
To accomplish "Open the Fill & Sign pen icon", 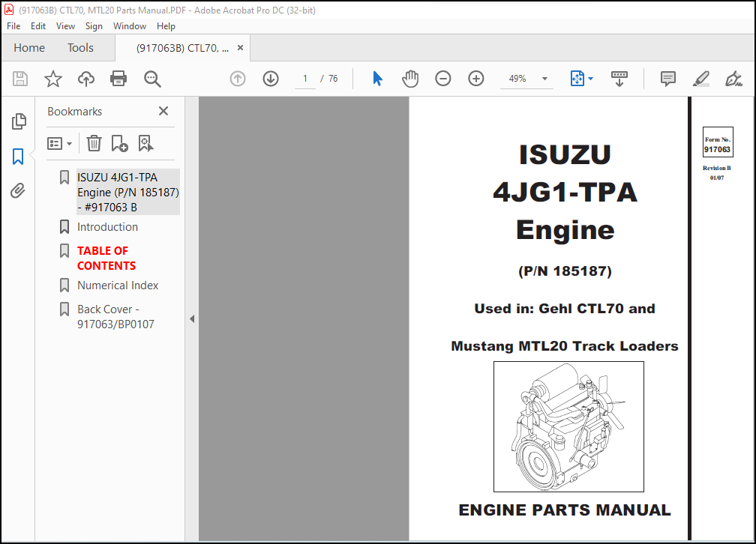I will click(733, 79).
